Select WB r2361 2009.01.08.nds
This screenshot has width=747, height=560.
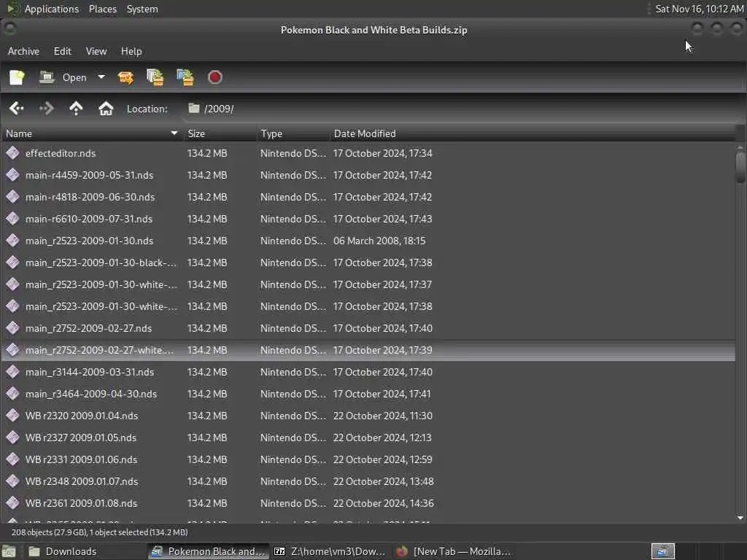(368, 504)
